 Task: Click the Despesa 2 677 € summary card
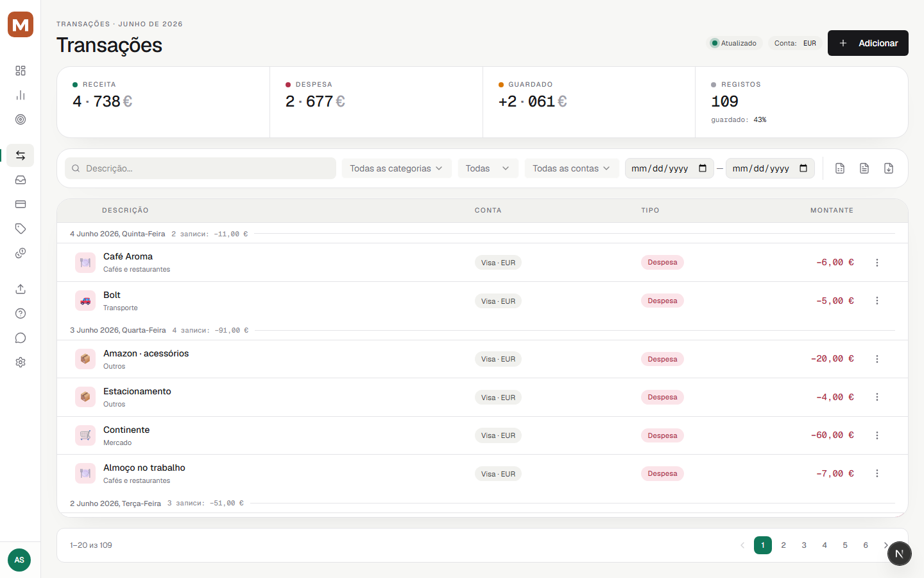pyautogui.click(x=377, y=102)
